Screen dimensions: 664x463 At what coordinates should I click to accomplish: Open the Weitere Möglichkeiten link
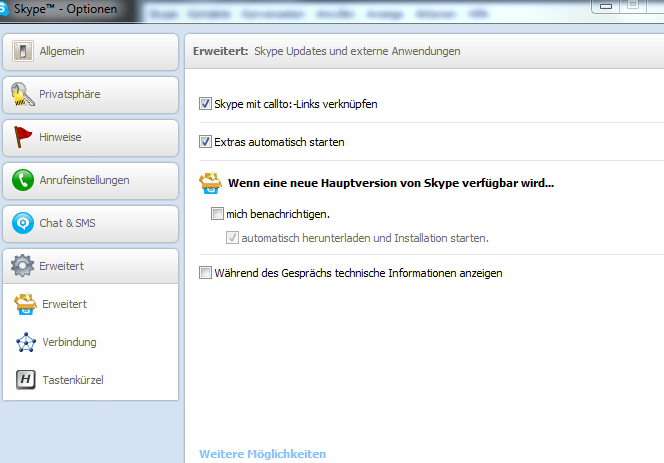click(263, 454)
